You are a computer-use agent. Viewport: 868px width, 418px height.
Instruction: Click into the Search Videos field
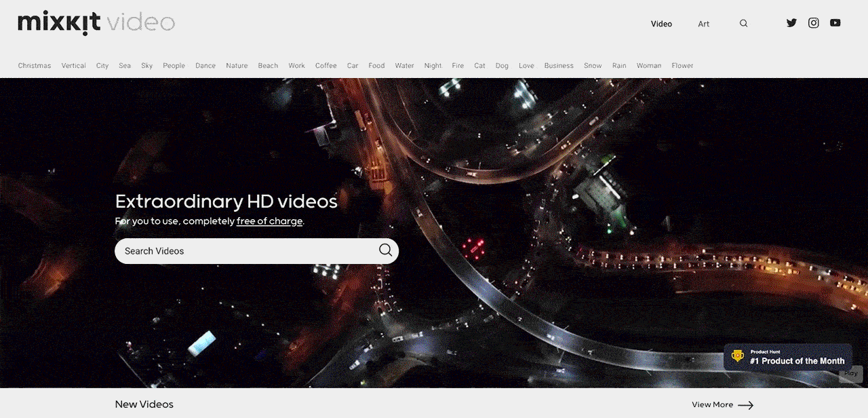point(244,251)
